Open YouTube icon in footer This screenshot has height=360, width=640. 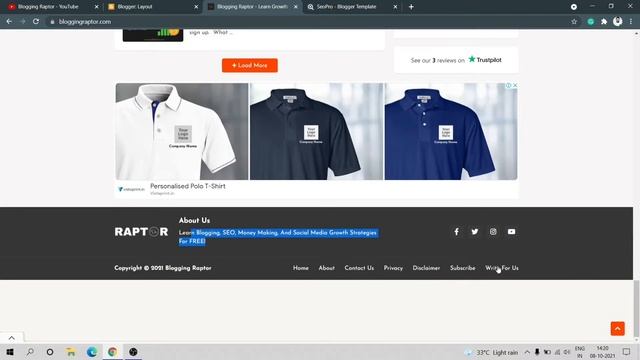click(x=511, y=232)
